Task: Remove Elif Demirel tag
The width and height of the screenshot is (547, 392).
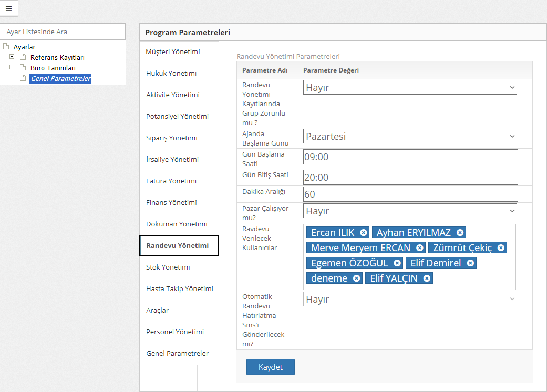Action: pos(470,263)
